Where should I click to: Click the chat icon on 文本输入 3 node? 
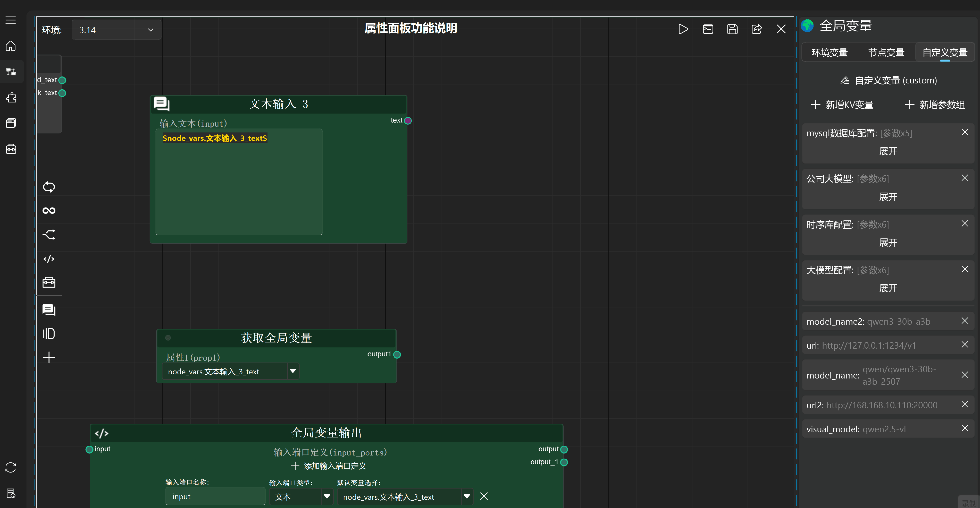(x=161, y=104)
